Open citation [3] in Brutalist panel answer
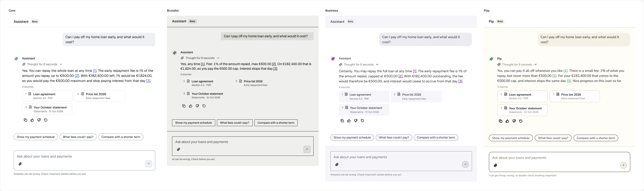 point(275,68)
